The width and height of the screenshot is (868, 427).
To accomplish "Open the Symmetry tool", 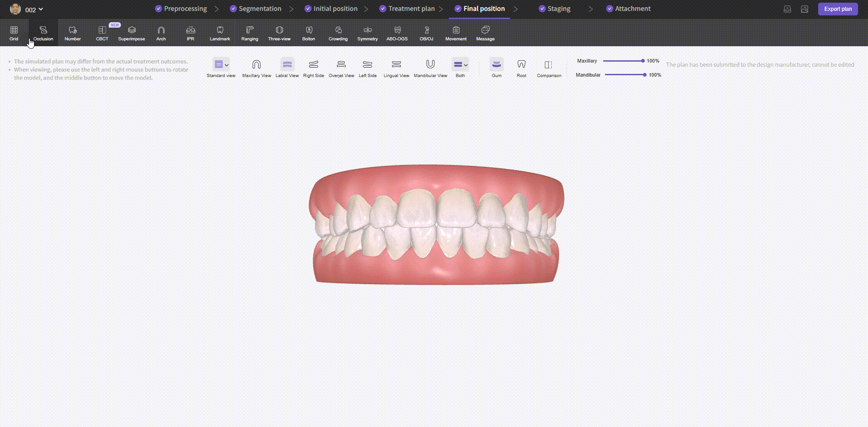I will click(367, 34).
